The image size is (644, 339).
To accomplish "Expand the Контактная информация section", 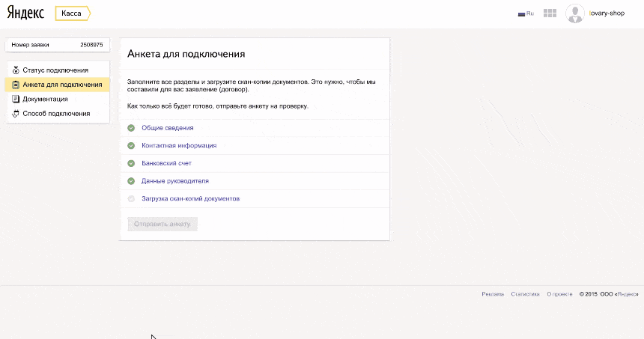I will pyautogui.click(x=179, y=145).
